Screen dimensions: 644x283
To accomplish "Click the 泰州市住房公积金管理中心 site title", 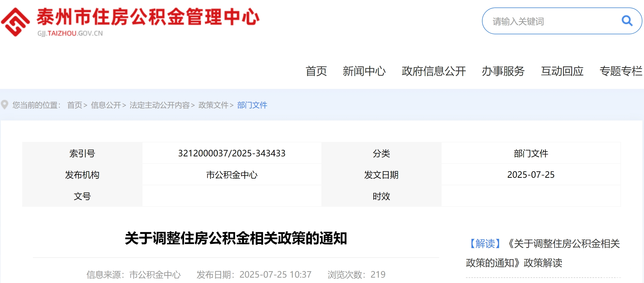I will [148, 17].
